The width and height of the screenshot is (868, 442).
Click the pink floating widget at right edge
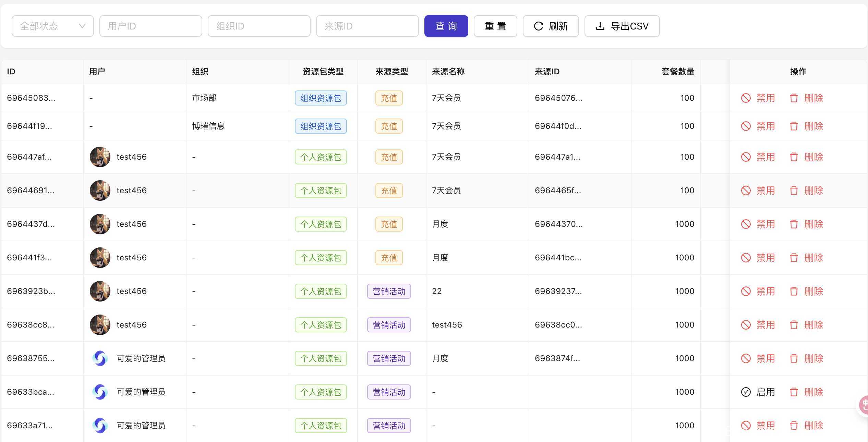[864, 405]
